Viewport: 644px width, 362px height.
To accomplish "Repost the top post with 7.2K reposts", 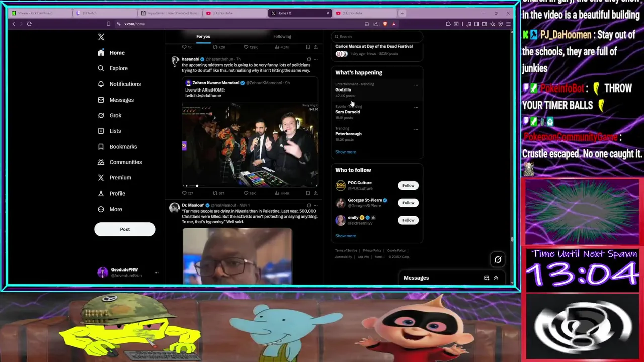I will pos(218,47).
